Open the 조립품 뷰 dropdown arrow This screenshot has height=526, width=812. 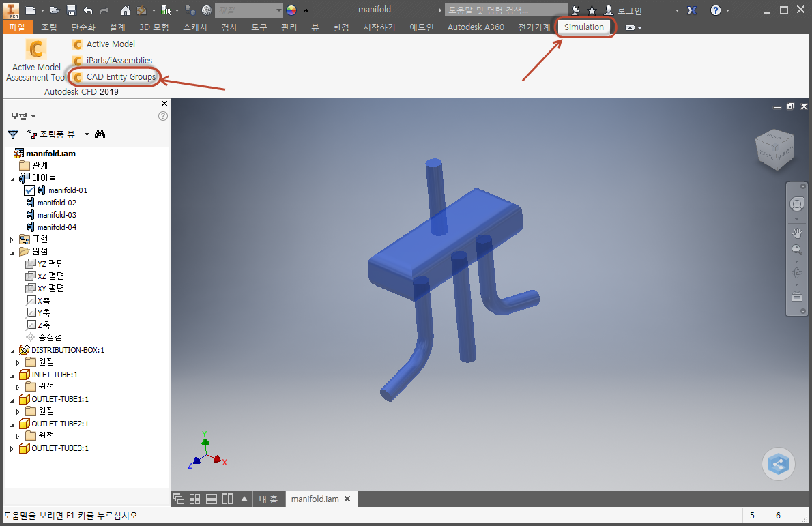(x=87, y=134)
